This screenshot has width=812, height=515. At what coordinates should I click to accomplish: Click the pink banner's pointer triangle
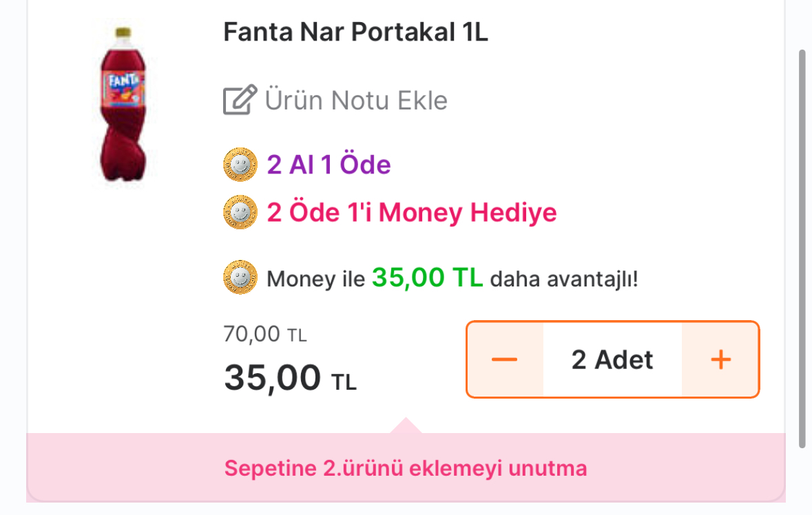406,426
